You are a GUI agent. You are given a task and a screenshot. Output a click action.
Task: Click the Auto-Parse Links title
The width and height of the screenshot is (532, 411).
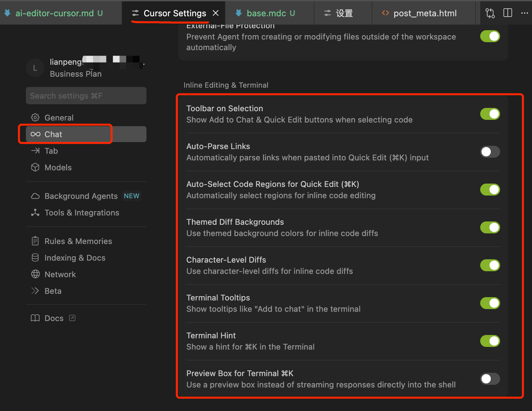click(x=218, y=146)
